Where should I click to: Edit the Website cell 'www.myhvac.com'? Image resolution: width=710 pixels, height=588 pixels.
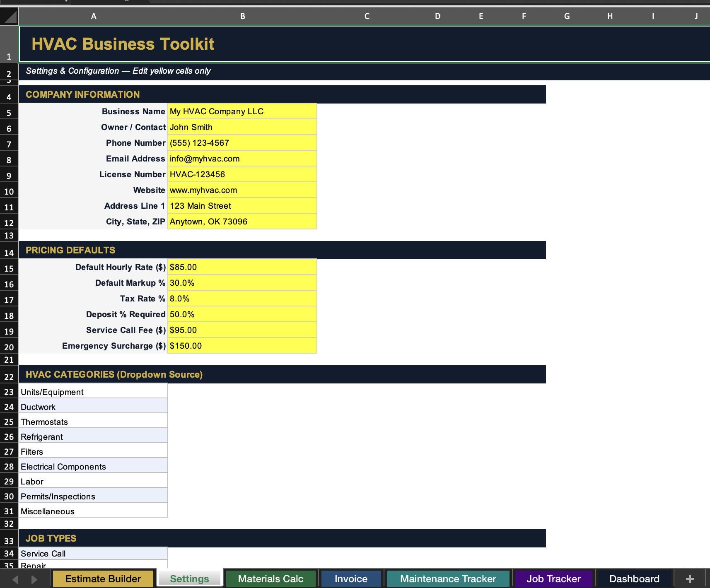pyautogui.click(x=242, y=190)
